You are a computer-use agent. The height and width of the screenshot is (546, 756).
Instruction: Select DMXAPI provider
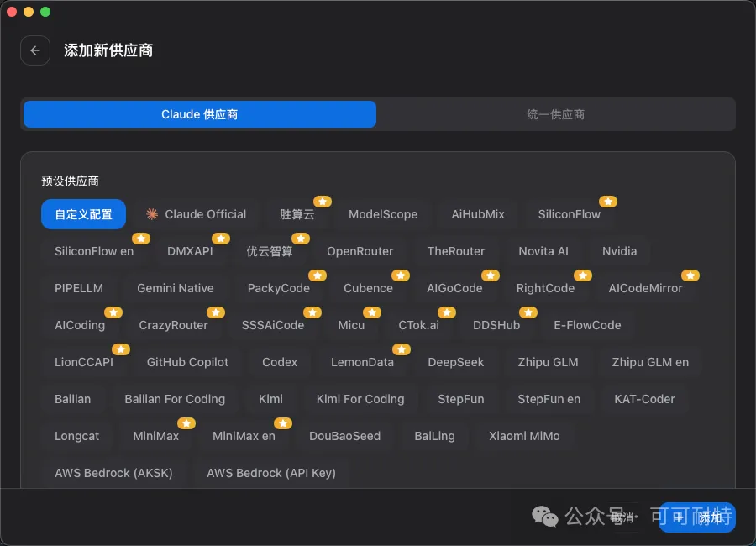(x=190, y=251)
